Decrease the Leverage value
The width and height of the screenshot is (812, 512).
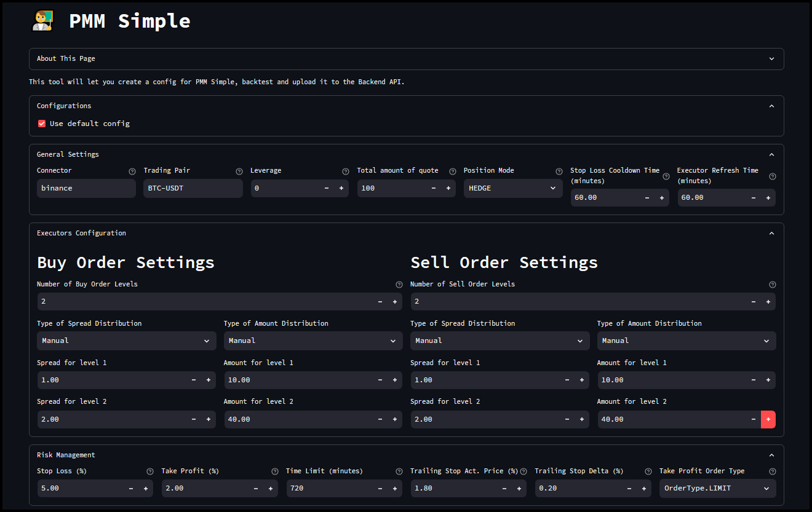pos(327,188)
